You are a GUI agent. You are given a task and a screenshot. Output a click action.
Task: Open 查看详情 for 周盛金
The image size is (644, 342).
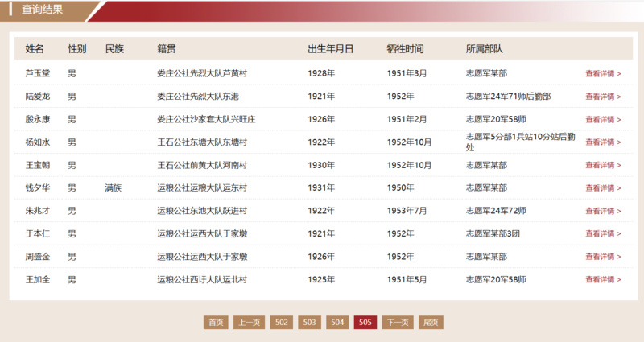tap(603, 257)
